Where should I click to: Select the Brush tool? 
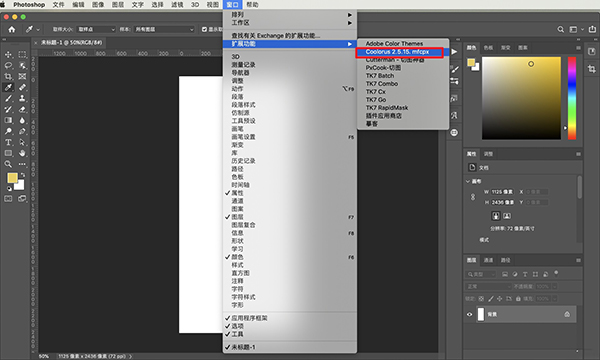point(8,98)
